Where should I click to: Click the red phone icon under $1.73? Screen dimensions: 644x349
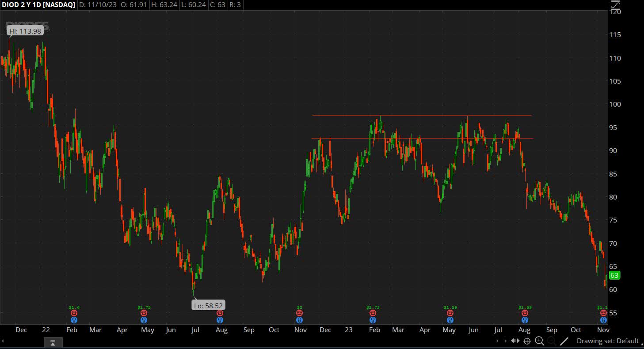pyautogui.click(x=373, y=313)
